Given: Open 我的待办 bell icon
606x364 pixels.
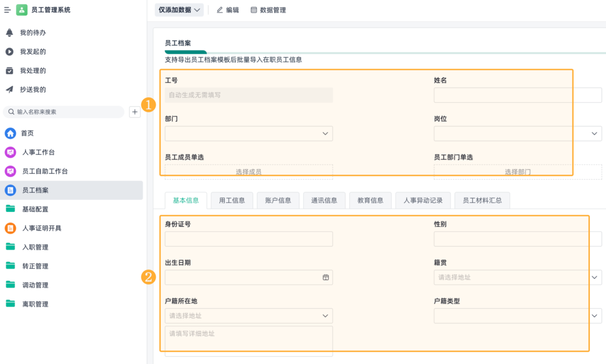Looking at the screenshot, I should click(x=9, y=33).
